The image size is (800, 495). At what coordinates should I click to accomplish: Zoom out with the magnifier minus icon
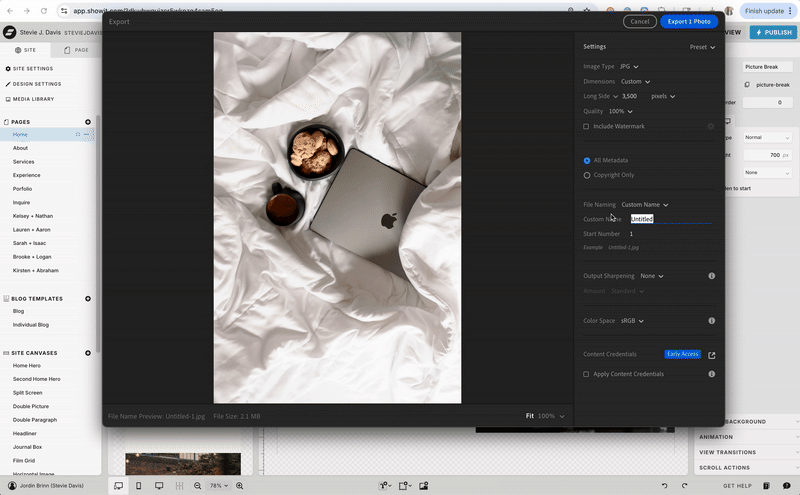pos(197,486)
